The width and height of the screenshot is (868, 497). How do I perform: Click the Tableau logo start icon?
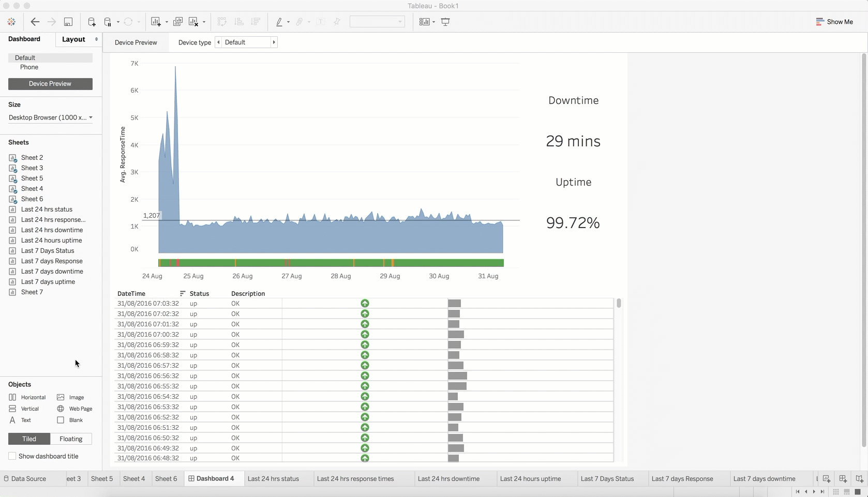coord(11,22)
